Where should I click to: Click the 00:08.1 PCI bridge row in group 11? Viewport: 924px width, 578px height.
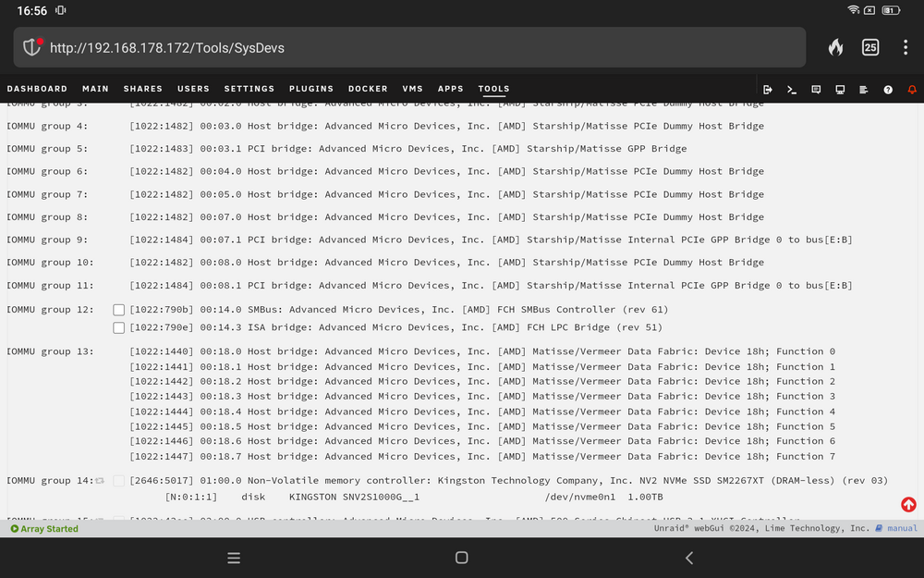[x=491, y=285]
